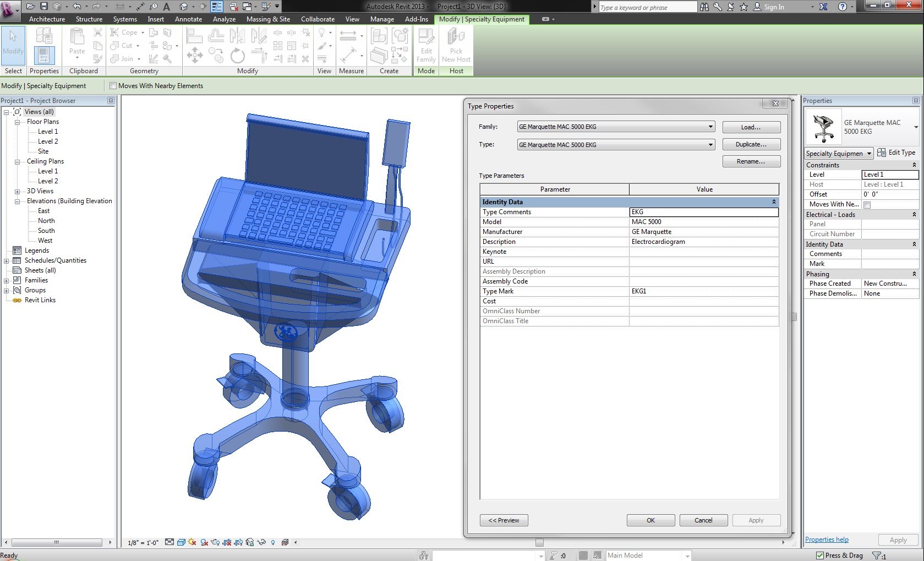The image size is (924, 561).
Task: Toggle Moves With Nearby Elements
Action: (x=113, y=86)
